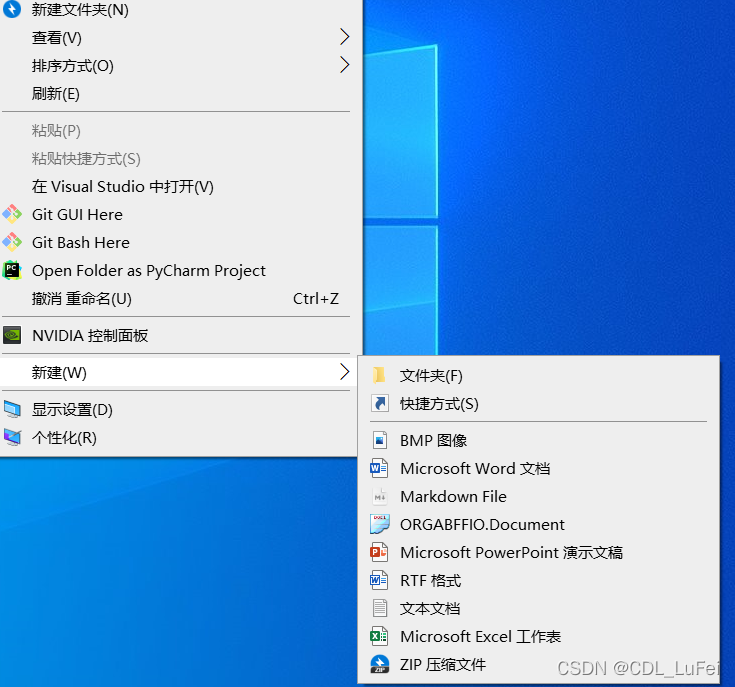735x687 pixels.
Task: Choose 刷新(E) to refresh desktop
Action: coord(177,93)
